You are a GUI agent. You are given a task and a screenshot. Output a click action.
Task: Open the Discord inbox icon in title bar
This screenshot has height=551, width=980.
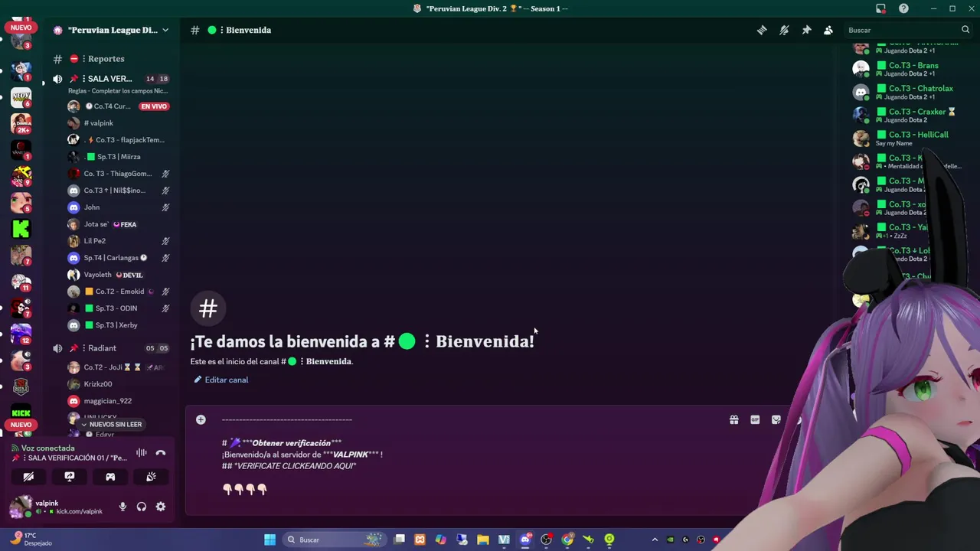point(880,8)
